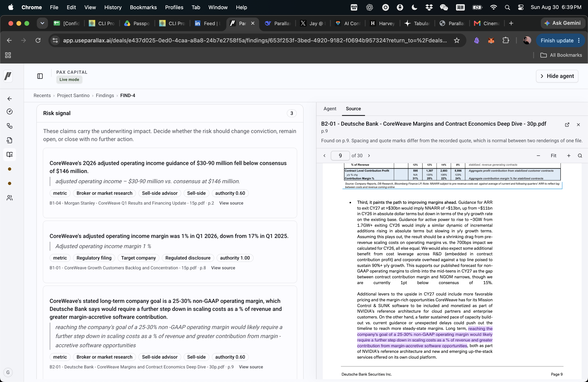
Task: Collapse the agent panel with Hide agent
Action: [557, 76]
